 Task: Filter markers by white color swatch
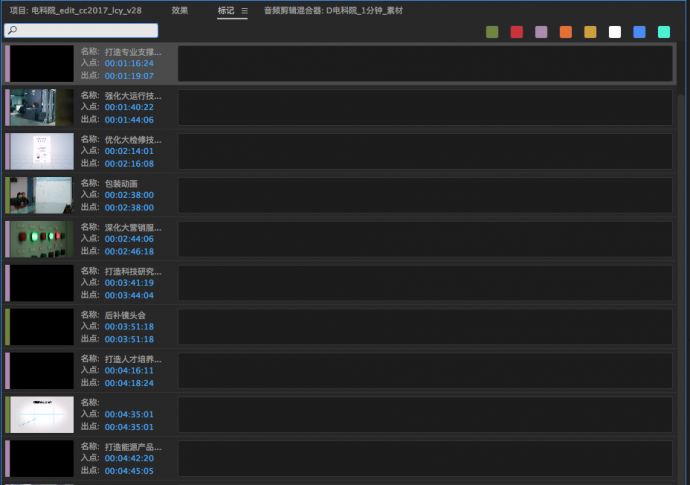coord(615,32)
